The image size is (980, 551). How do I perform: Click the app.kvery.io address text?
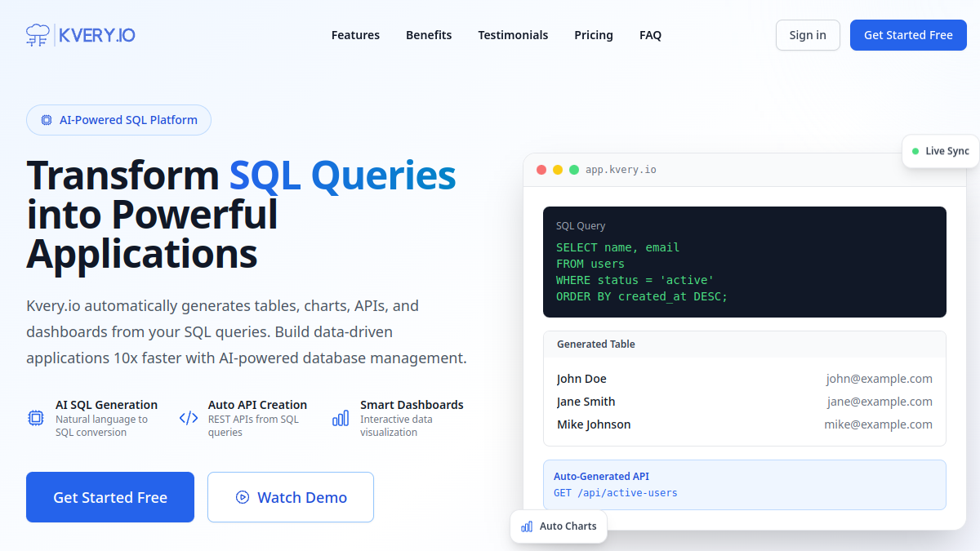pyautogui.click(x=621, y=170)
